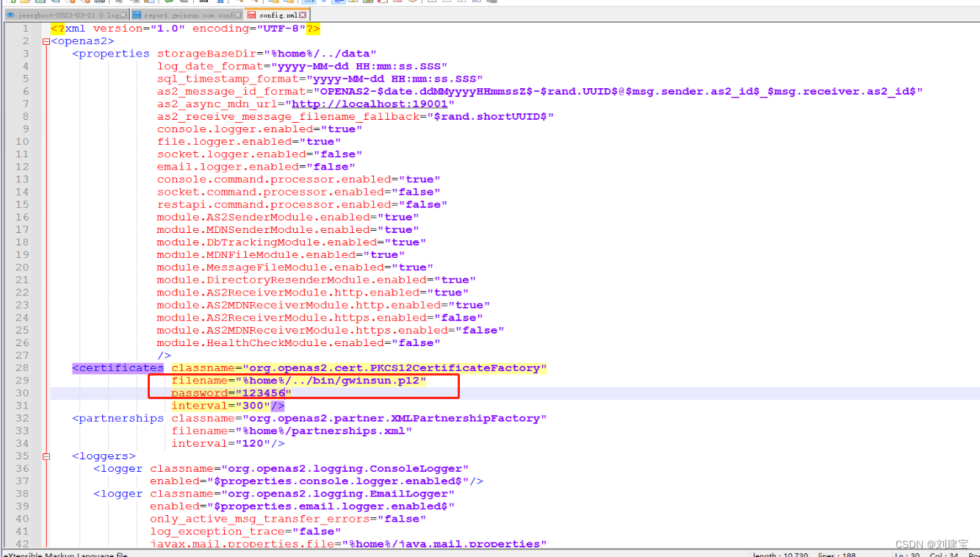Click the module.AS2ReceiverModule.http.enabled line
980x557 pixels.
[x=313, y=292]
